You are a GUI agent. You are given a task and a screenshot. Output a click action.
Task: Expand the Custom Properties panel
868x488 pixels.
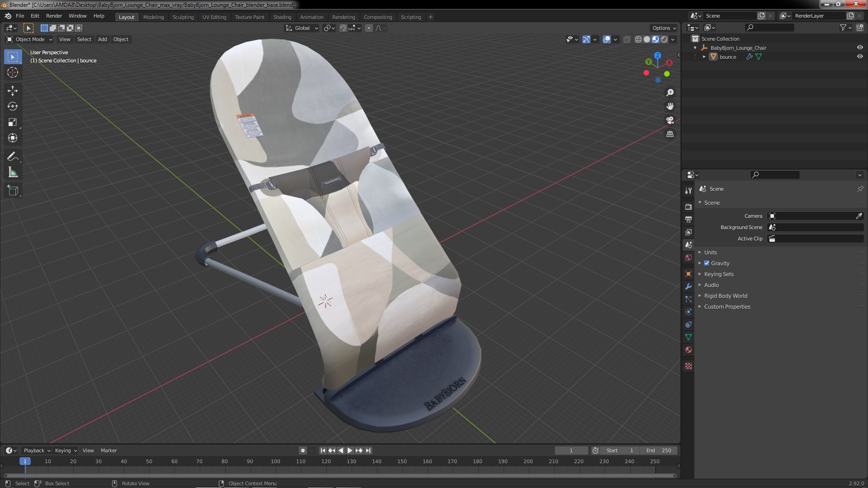727,306
